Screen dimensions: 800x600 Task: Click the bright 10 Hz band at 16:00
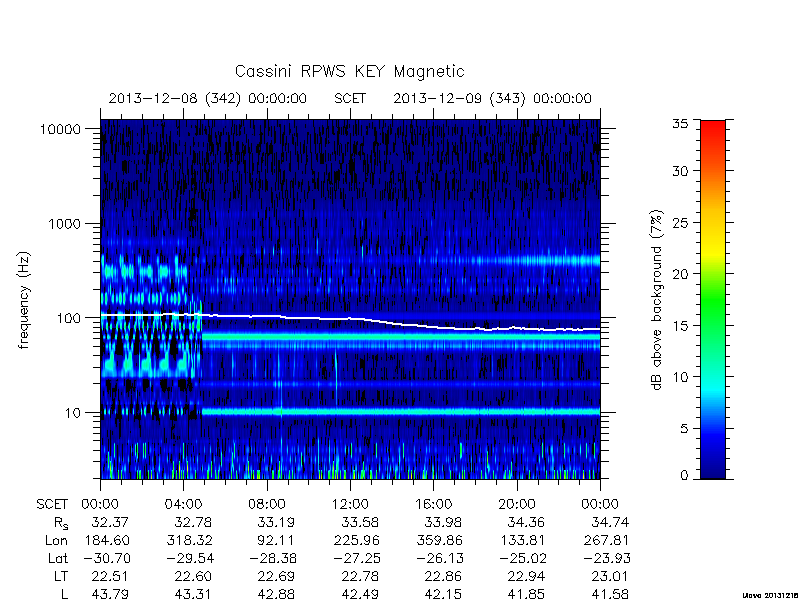(434, 411)
